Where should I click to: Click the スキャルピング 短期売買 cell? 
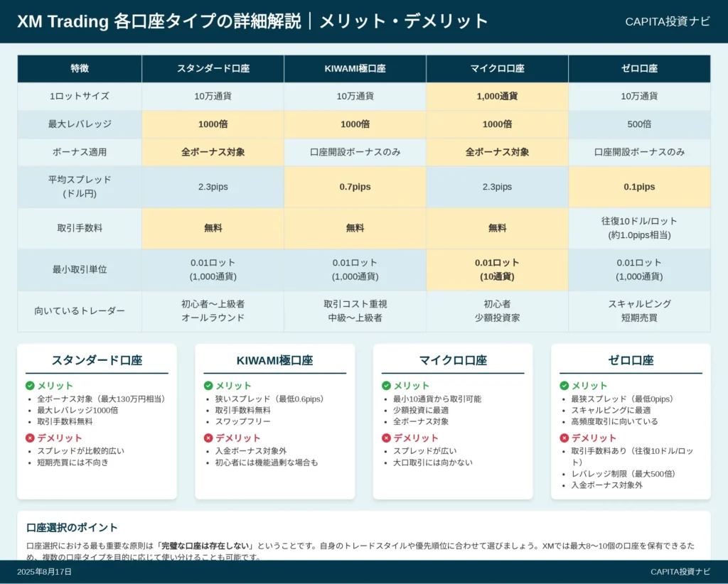pyautogui.click(x=639, y=310)
